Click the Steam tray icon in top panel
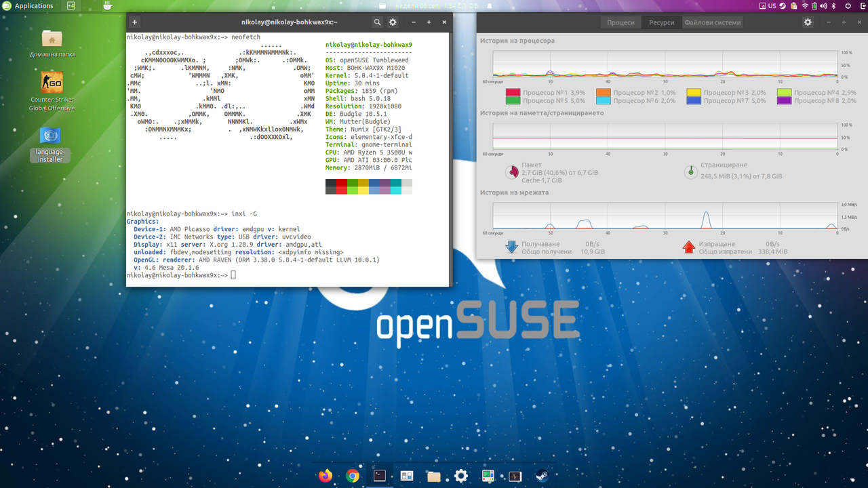 pyautogui.click(x=783, y=5)
